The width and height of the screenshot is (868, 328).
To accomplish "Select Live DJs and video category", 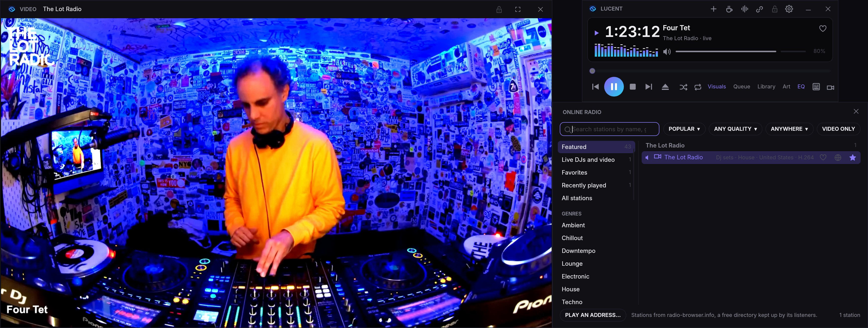I will pyautogui.click(x=596, y=160).
